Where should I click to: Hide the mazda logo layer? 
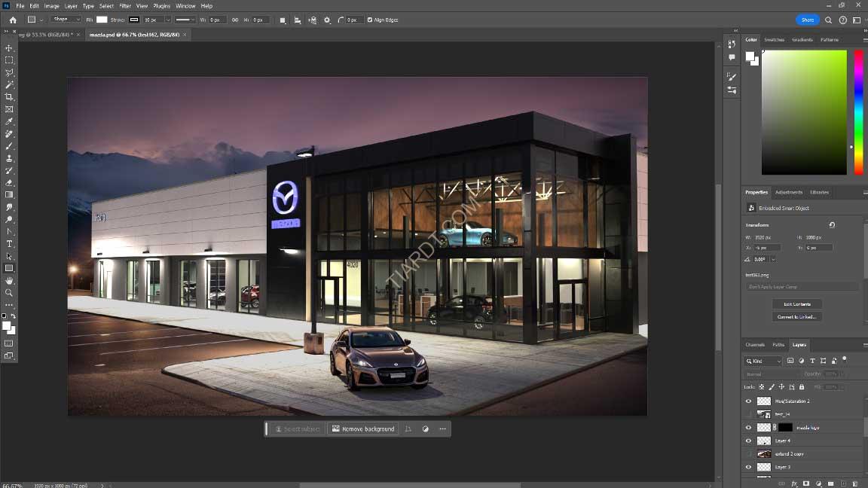[x=748, y=428]
